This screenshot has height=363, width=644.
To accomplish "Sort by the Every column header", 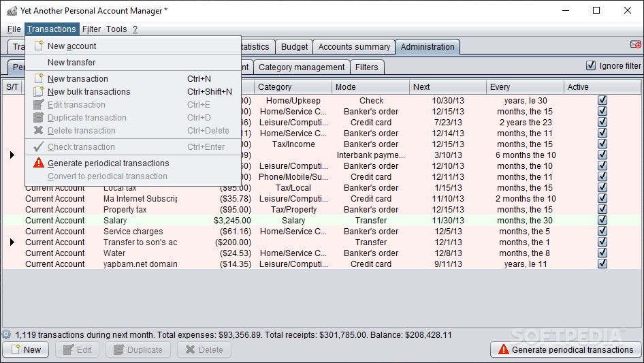I will point(526,86).
